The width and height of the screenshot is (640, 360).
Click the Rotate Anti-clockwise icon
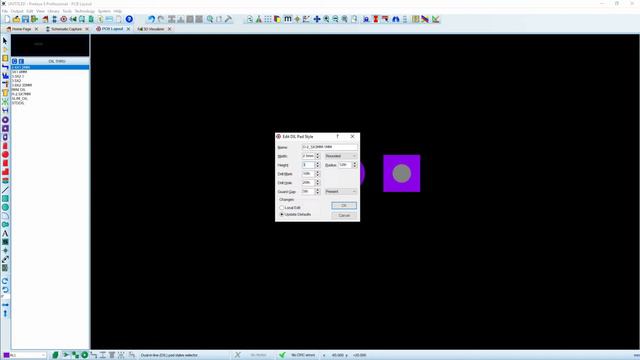point(5,290)
